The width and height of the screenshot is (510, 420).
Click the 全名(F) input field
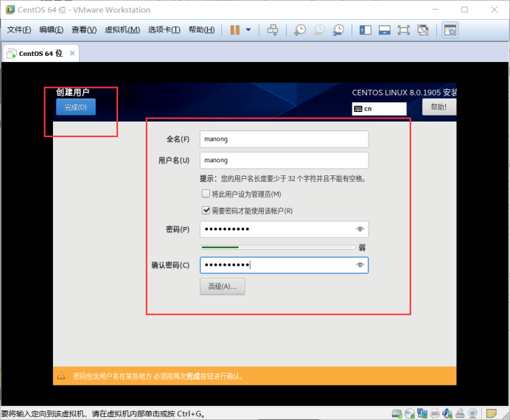point(284,139)
